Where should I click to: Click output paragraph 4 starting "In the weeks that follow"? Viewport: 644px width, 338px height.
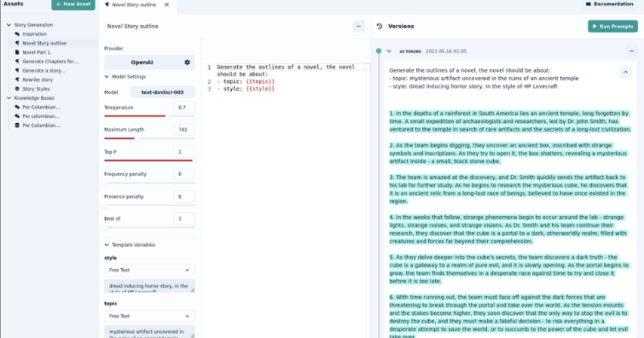(508, 229)
